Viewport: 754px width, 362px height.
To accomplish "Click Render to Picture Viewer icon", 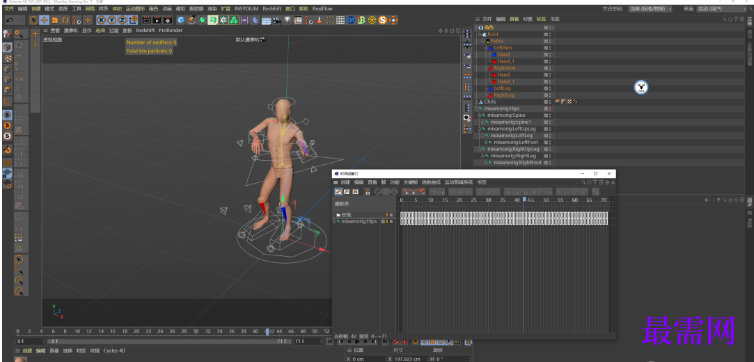I will pyautogui.click(x=157, y=20).
